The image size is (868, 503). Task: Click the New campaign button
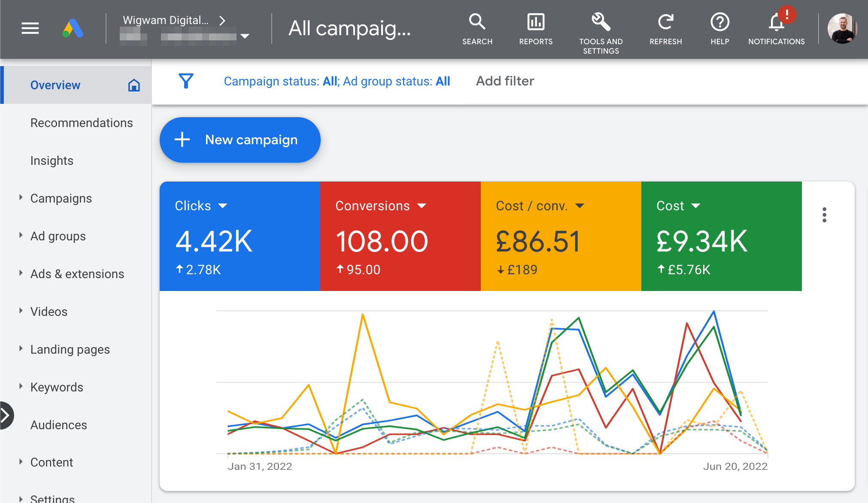point(240,140)
